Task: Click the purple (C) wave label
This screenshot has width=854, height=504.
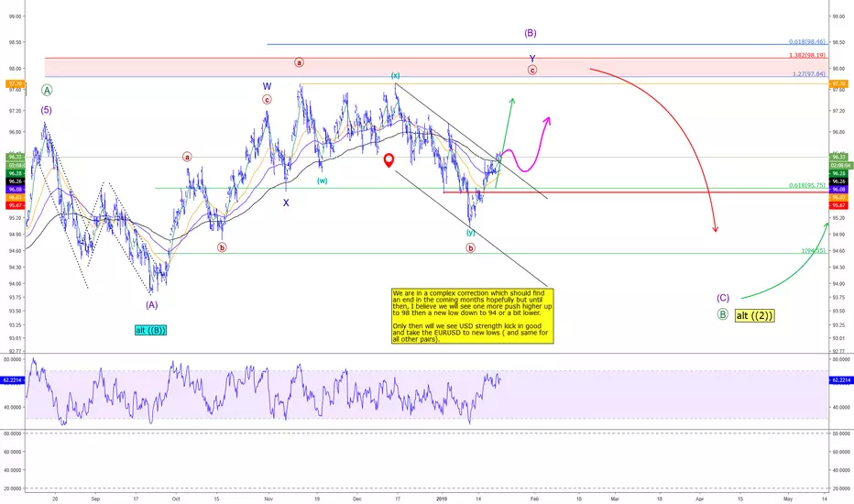Action: (x=723, y=298)
